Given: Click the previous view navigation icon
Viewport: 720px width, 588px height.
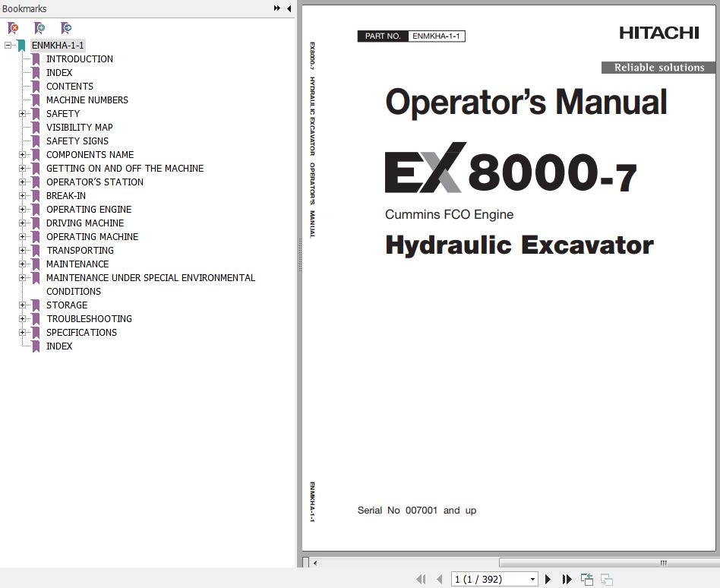Looking at the screenshot, I should pos(587,580).
